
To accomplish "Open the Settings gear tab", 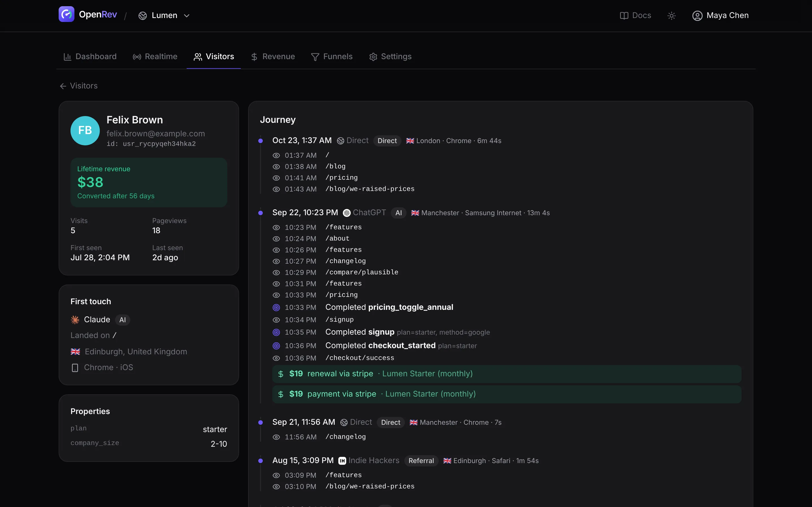I will 390,57.
